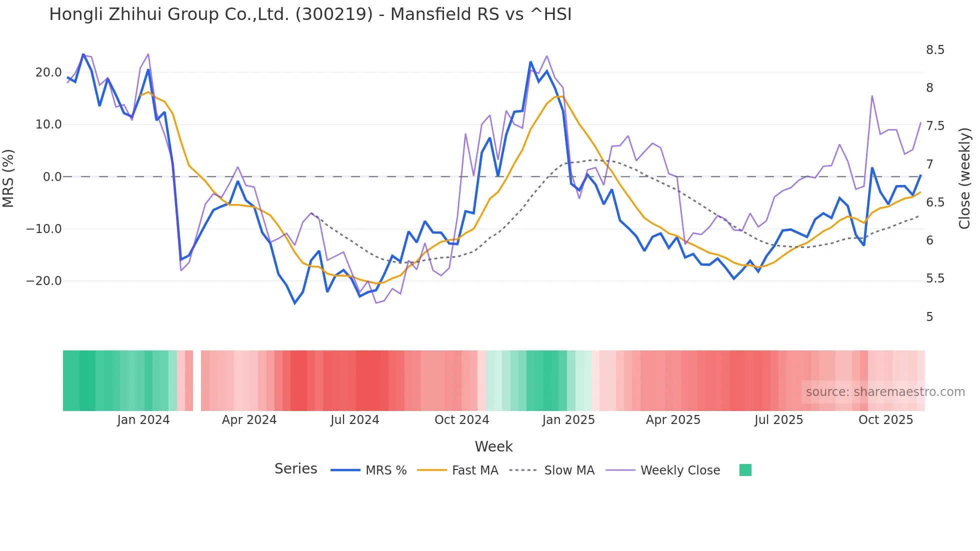Click the 'Close (weekly)' right axis title
The height and width of the screenshot is (551, 980).
click(964, 178)
